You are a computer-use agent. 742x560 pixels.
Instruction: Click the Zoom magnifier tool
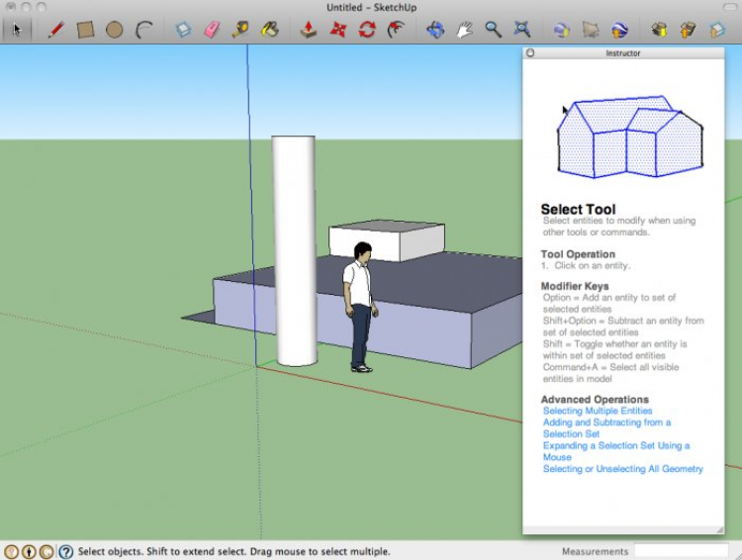click(x=493, y=30)
